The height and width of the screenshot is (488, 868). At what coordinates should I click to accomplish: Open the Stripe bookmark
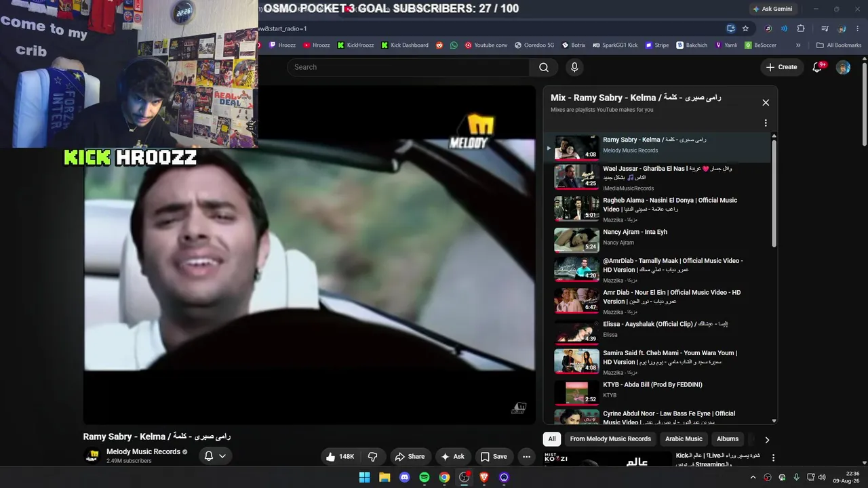pyautogui.click(x=656, y=45)
